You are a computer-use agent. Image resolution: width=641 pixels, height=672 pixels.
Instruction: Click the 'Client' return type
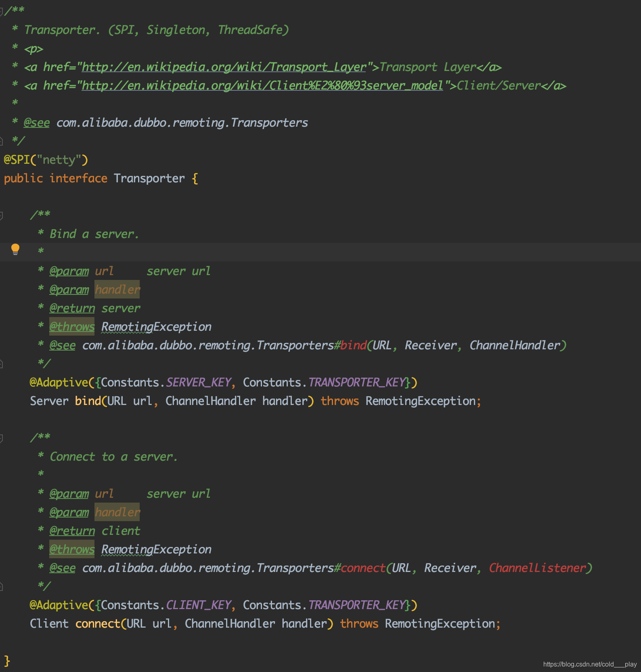tap(49, 624)
